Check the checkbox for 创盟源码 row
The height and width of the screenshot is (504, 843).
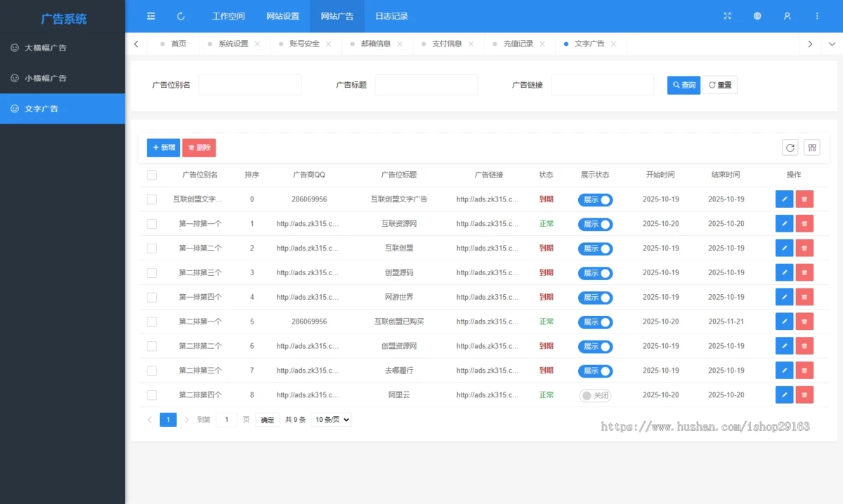point(152,272)
